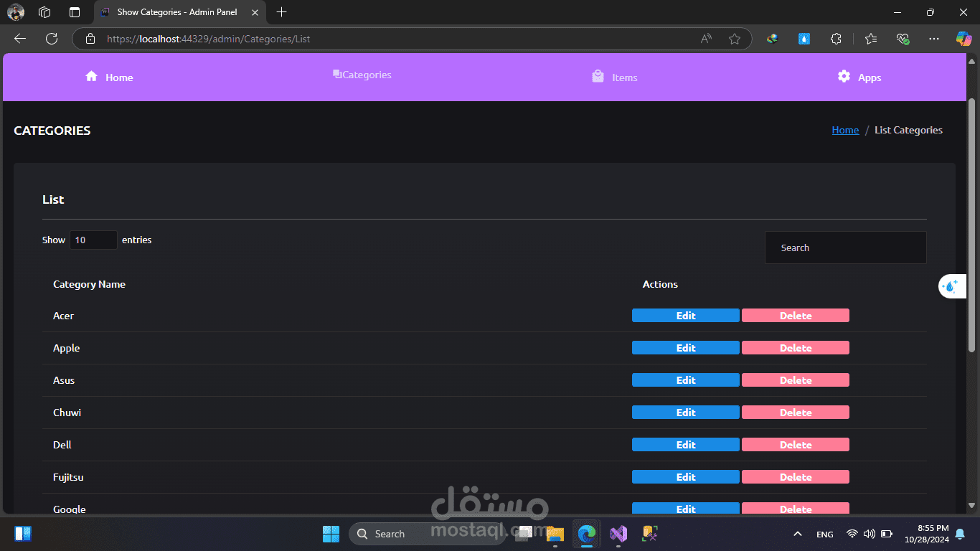Screen dimensions: 980x551
Task: Delete the Dell category
Action: coord(796,445)
